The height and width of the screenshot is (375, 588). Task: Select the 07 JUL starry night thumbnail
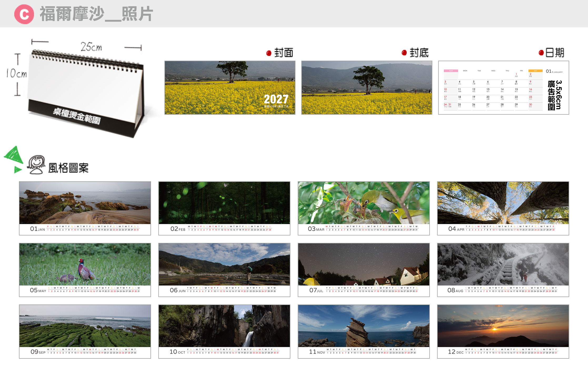coord(364,270)
